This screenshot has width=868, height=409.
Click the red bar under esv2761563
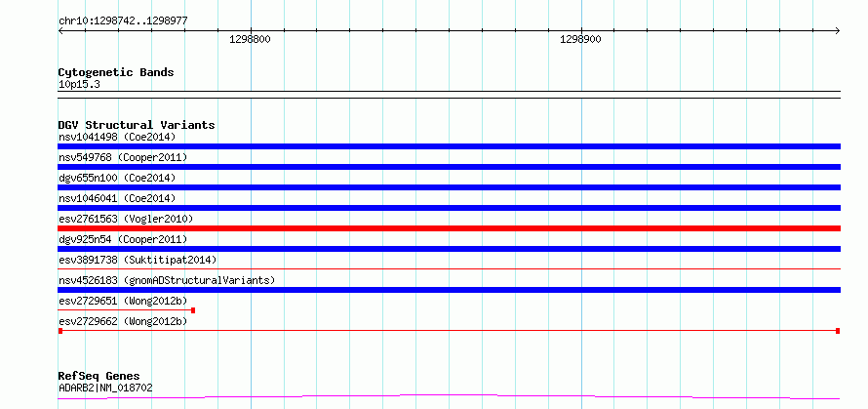[x=449, y=228]
